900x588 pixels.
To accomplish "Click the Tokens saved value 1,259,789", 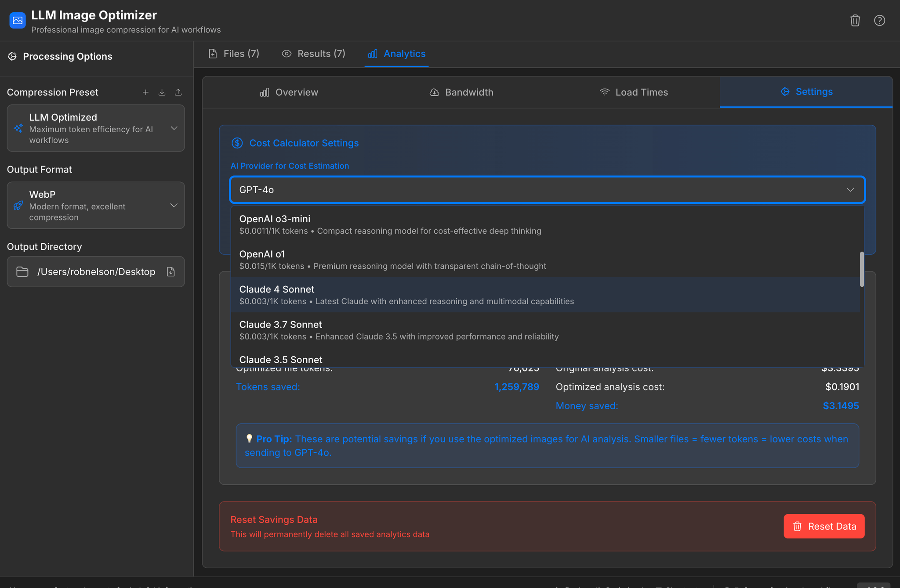I will click(x=516, y=387).
